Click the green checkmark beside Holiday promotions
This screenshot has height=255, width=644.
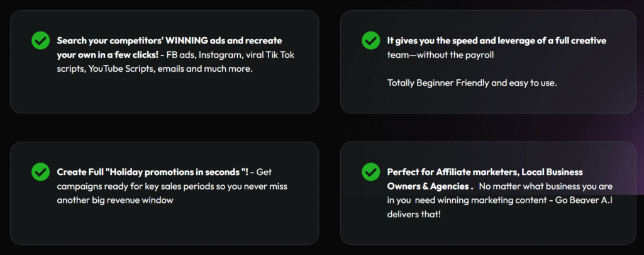(40, 171)
